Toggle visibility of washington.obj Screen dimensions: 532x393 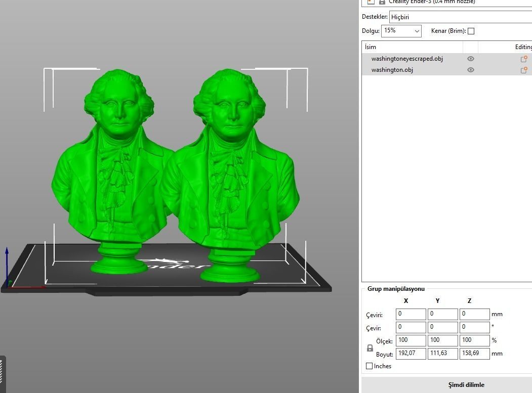tap(471, 70)
